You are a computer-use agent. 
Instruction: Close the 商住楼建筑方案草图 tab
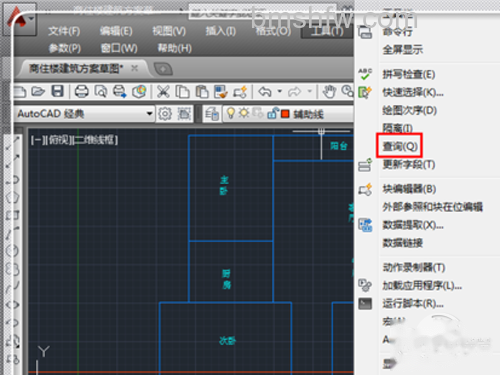coord(134,68)
